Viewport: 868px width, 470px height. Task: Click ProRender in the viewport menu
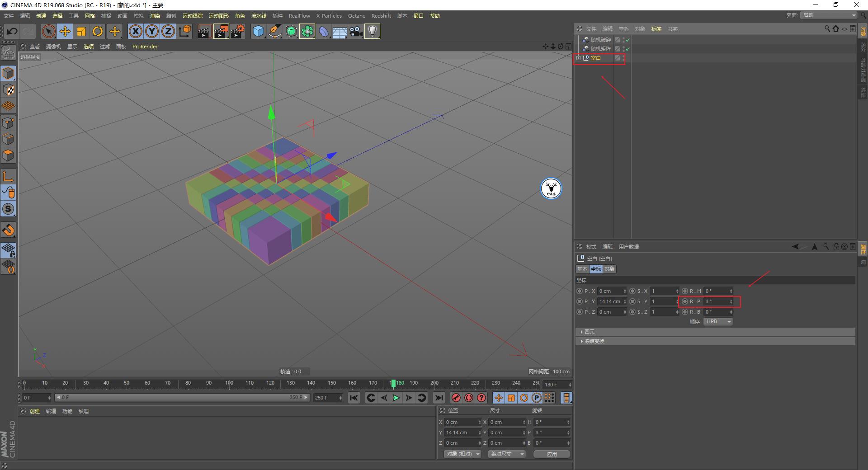tap(145, 46)
